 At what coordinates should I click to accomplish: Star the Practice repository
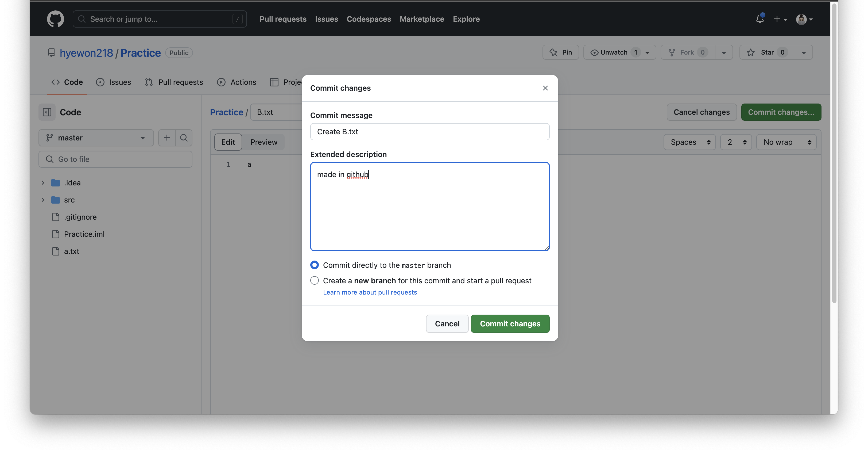coord(767,52)
